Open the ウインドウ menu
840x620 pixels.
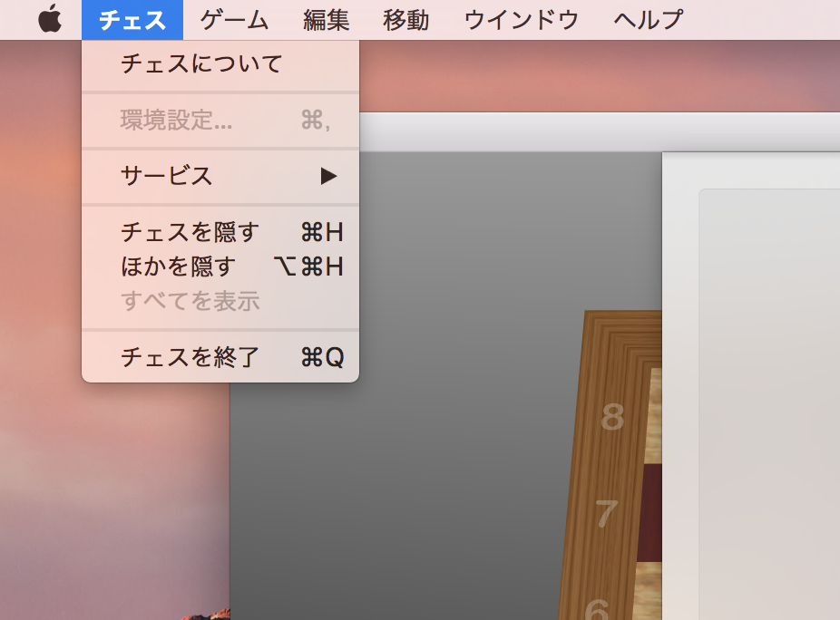(x=522, y=20)
